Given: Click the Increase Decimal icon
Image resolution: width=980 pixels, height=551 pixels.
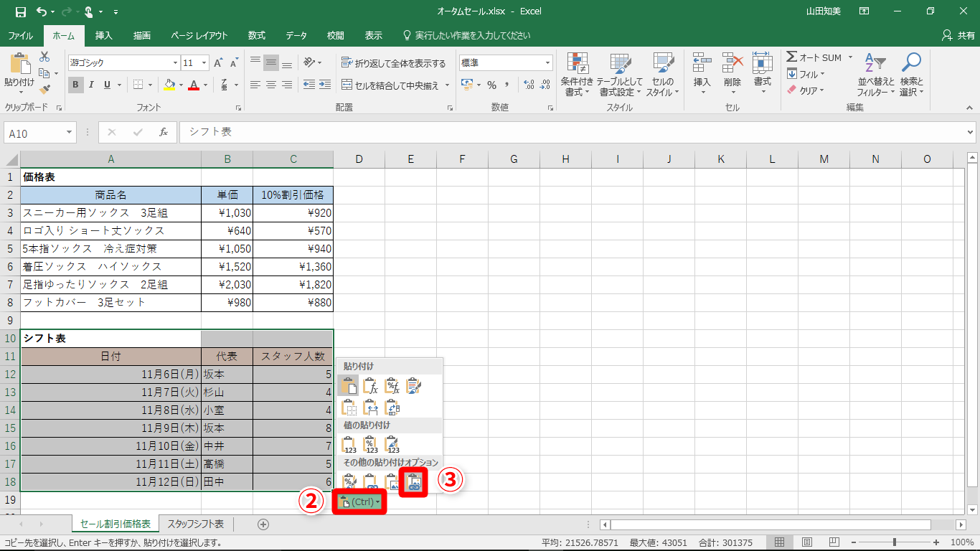Looking at the screenshot, I should [529, 85].
